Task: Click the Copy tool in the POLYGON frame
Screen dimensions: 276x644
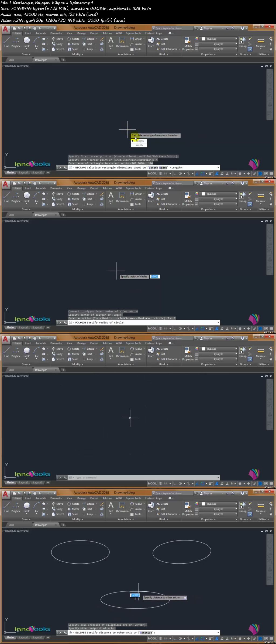Action: pos(57,199)
